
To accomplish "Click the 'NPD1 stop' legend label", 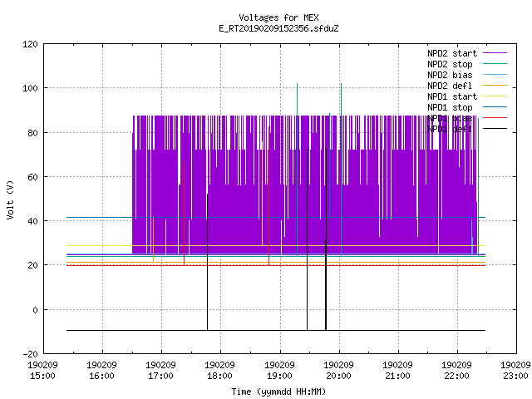I will pyautogui.click(x=450, y=107).
